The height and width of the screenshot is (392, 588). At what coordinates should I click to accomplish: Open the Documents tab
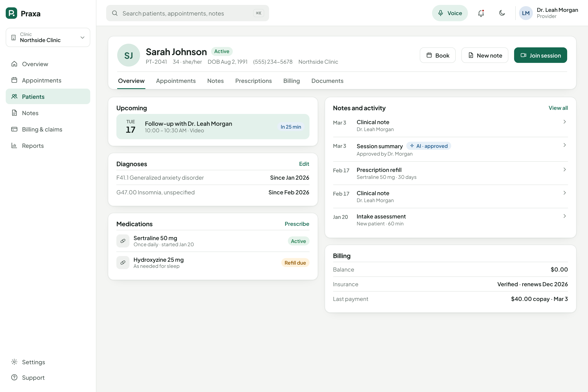click(327, 81)
